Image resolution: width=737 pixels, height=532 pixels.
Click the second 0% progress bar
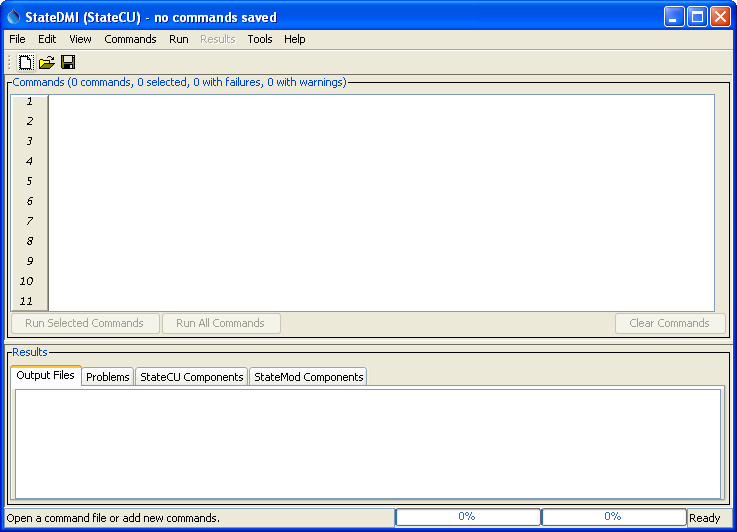pos(613,516)
